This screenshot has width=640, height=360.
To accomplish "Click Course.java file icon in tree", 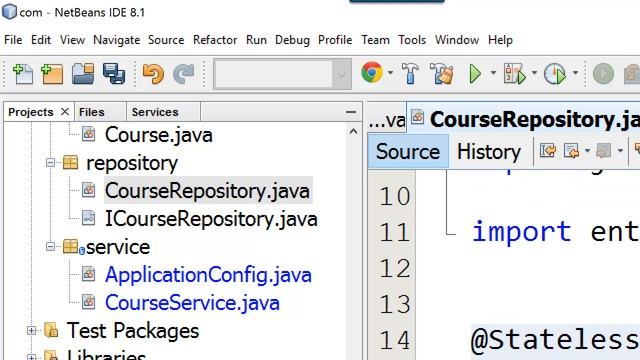I will tap(89, 133).
